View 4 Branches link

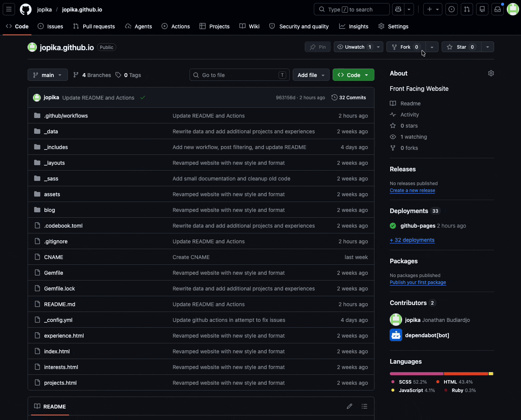click(92, 75)
